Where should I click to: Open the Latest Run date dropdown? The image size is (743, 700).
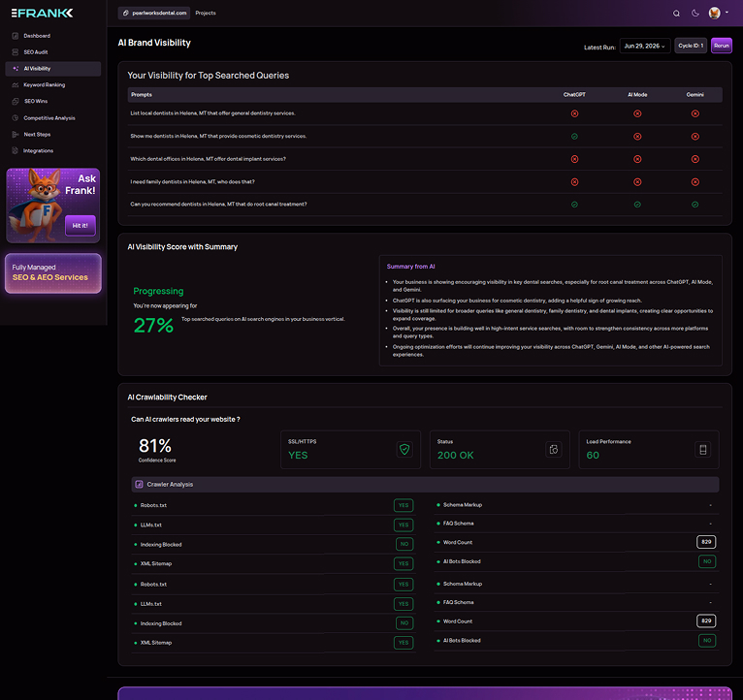(x=645, y=46)
